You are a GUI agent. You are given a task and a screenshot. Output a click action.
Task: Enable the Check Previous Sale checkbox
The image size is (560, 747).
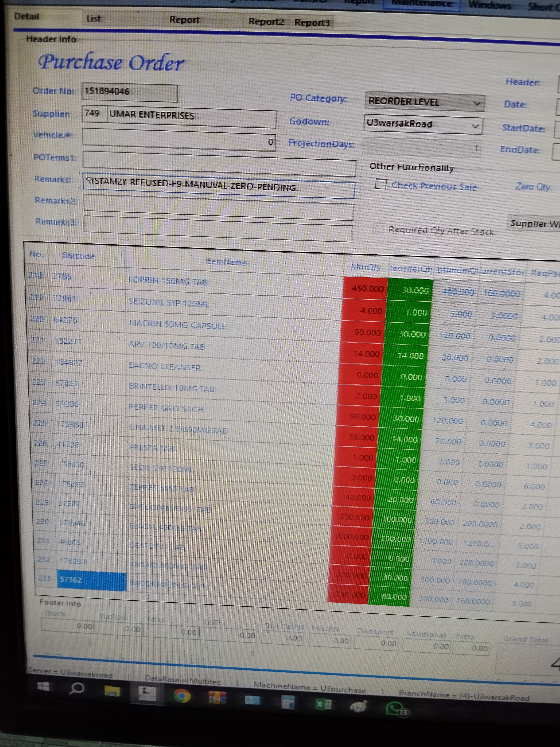381,184
